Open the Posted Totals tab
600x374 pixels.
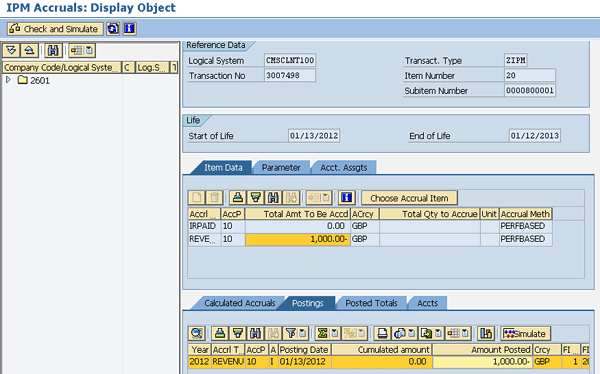point(371,303)
